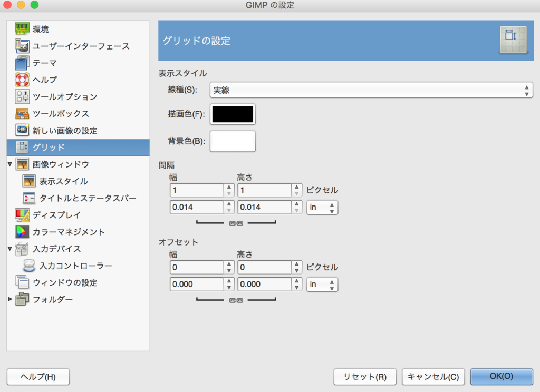Click the タイトルとステータスバー icon
The height and width of the screenshot is (392, 540).
(x=29, y=198)
